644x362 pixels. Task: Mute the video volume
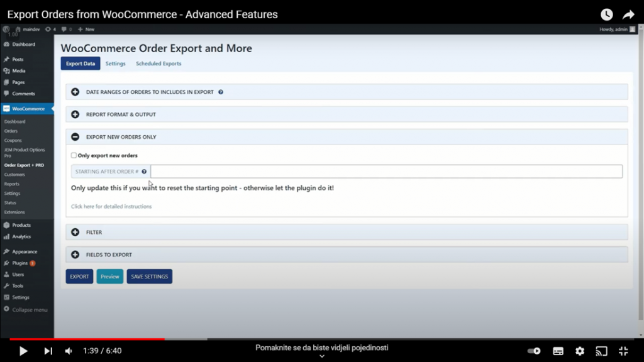tap(69, 351)
